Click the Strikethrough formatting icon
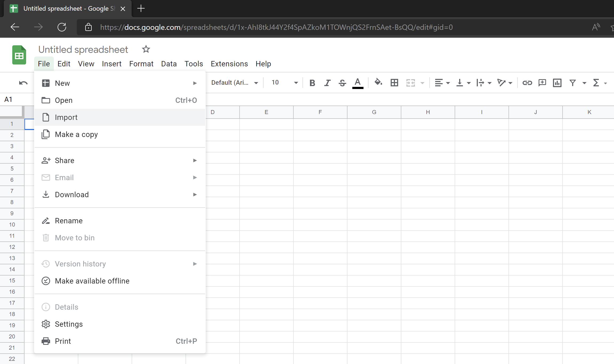 (342, 82)
